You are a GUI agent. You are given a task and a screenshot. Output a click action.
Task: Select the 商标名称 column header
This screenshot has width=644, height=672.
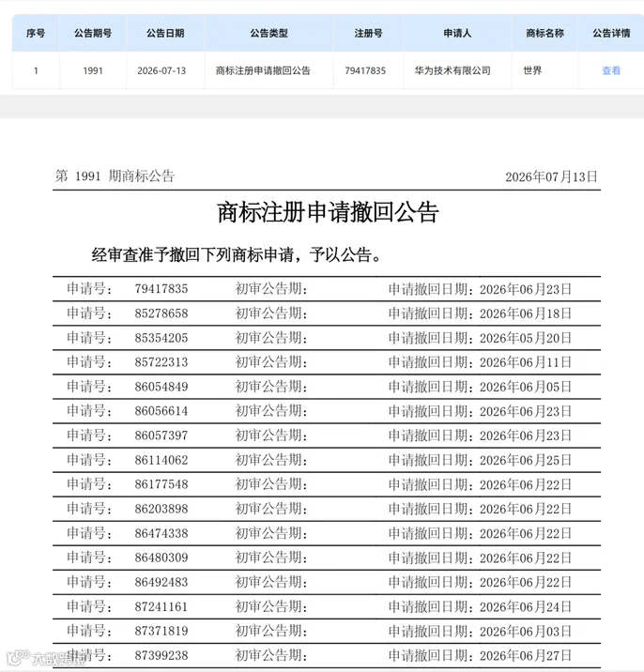click(544, 33)
